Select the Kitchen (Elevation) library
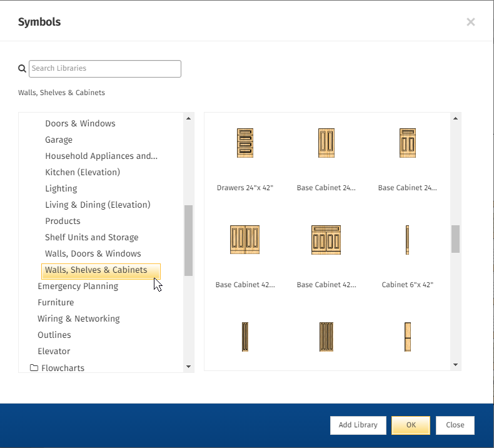Screen dimensions: 494x448 (83, 172)
